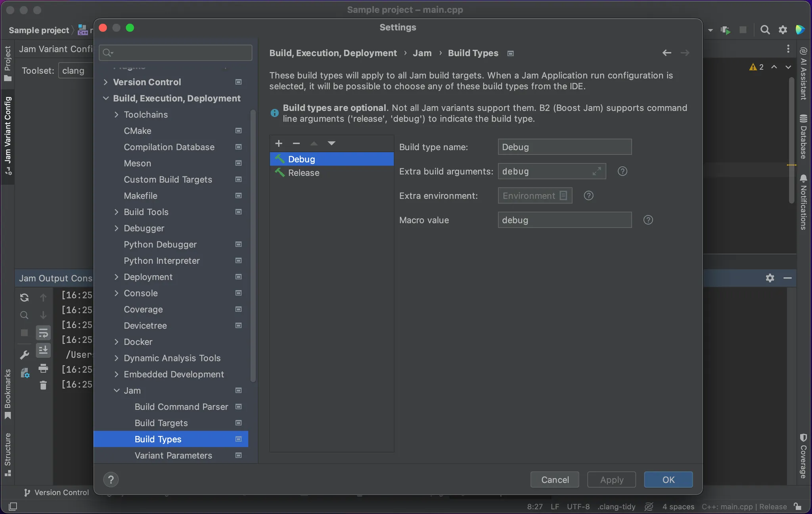Open the Structure tool window
Viewport: 812px width, 514px height.
pyautogui.click(x=8, y=454)
